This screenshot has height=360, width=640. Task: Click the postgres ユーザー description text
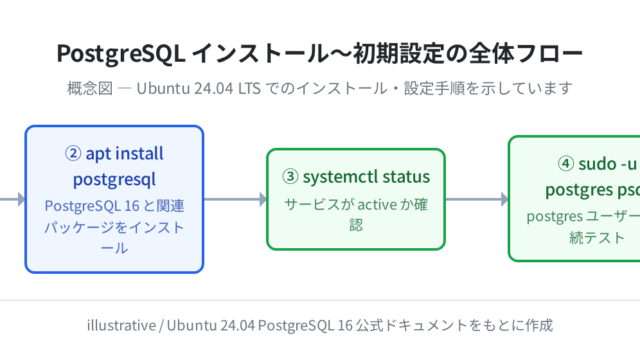583,227
